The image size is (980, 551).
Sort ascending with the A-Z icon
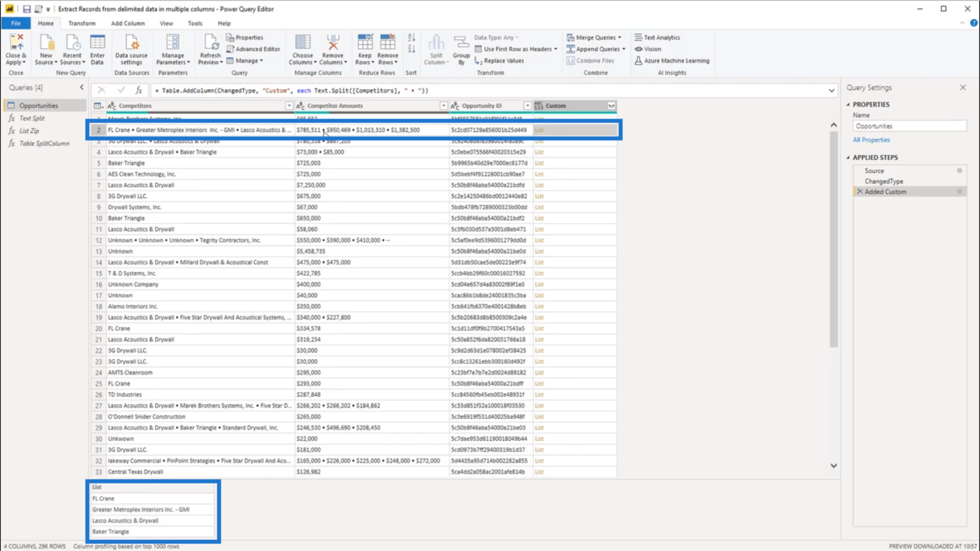[x=411, y=38]
